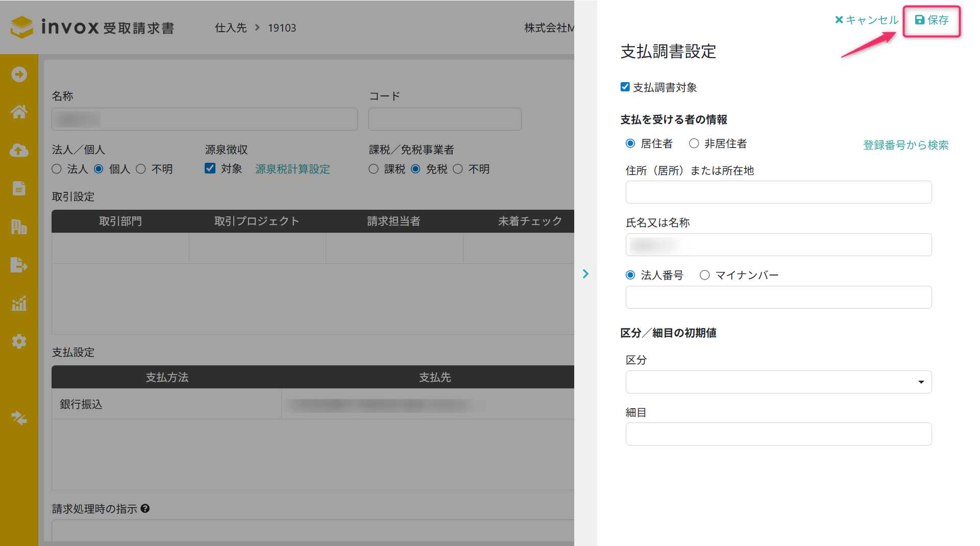
Task: Expand the 区分 dropdown
Action: (778, 382)
